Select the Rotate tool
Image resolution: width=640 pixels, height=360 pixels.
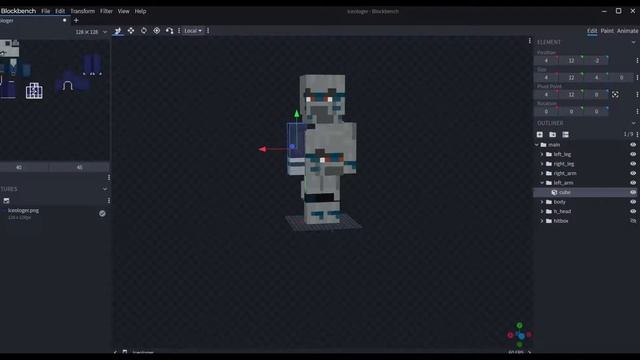pos(144,31)
